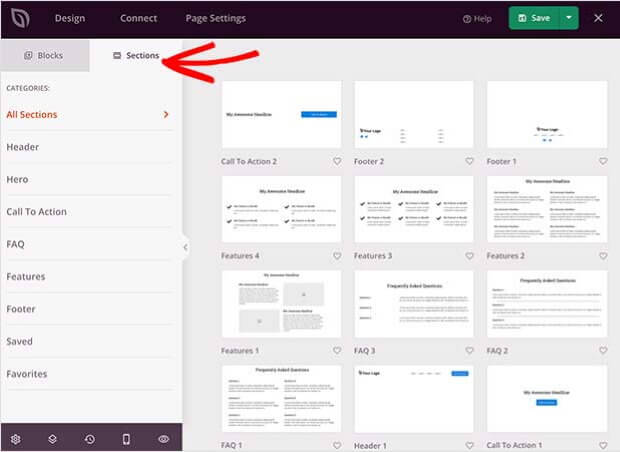Select the FAQ 2 section thumbnail

pos(547,304)
